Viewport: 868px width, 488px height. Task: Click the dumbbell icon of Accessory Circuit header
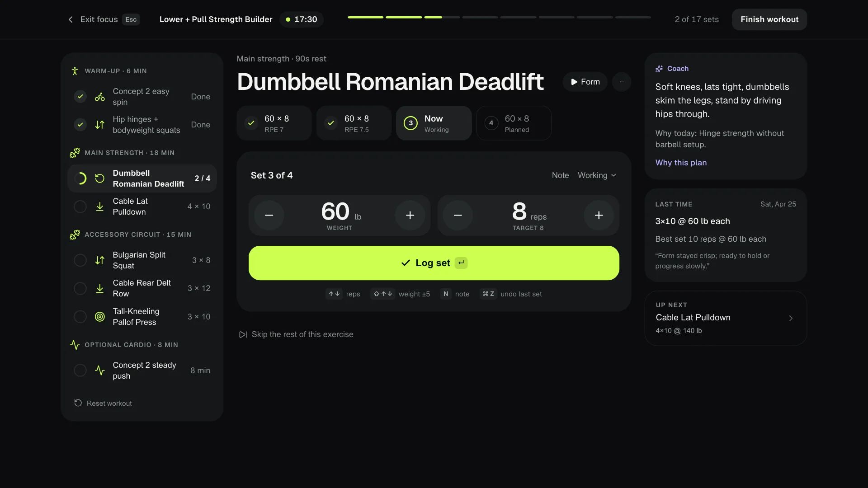click(x=75, y=235)
